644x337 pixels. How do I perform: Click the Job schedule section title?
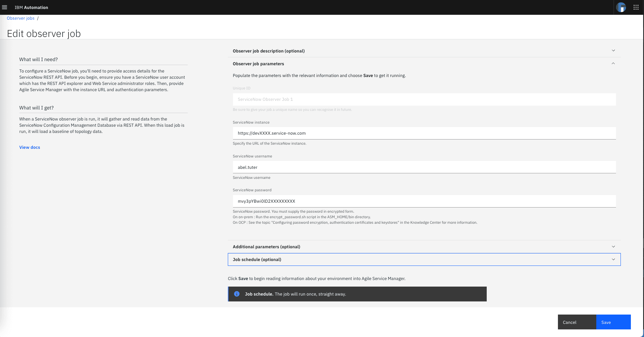(257, 260)
